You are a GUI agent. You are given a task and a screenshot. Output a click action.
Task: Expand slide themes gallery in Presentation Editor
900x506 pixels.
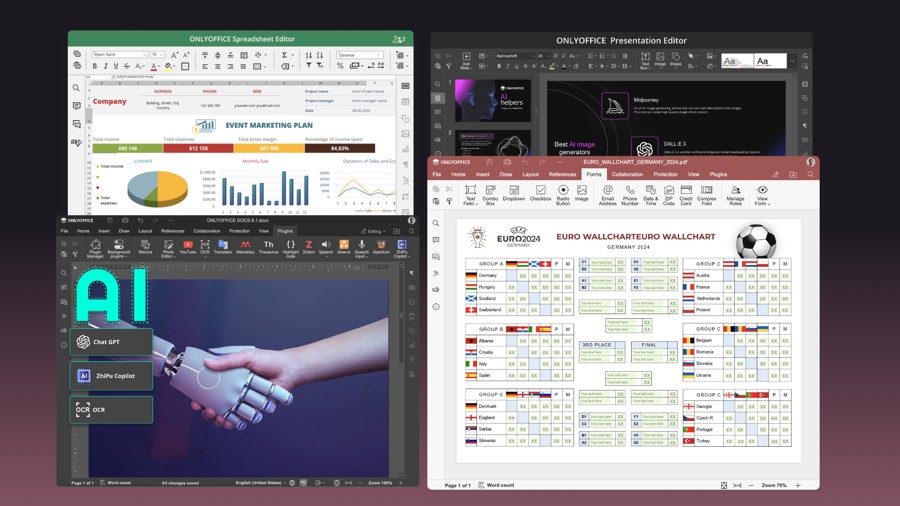pos(792,61)
